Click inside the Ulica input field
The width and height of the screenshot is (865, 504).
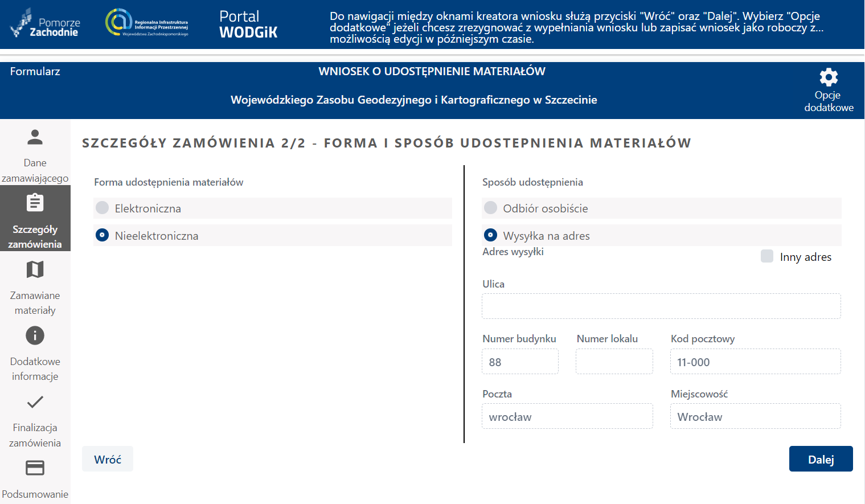click(661, 306)
